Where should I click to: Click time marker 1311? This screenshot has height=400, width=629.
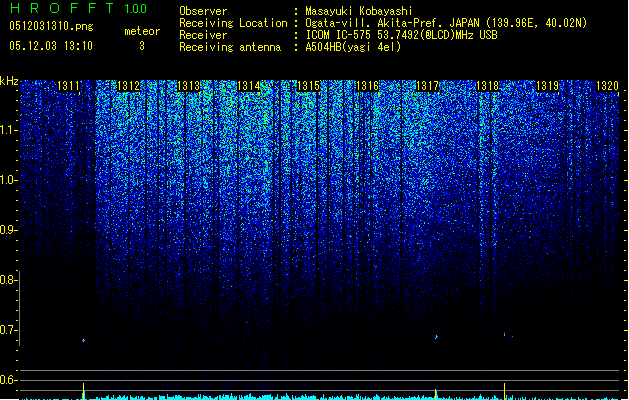click(x=69, y=86)
